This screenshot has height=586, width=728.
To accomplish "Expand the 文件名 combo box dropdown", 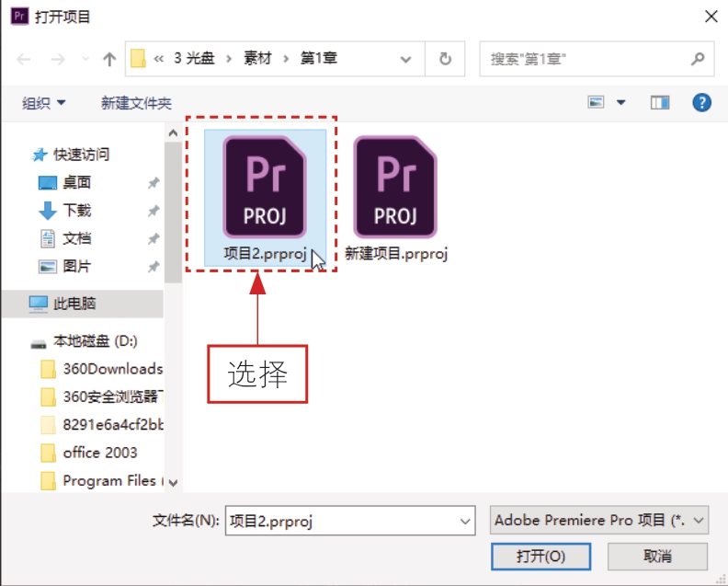I will [x=465, y=521].
